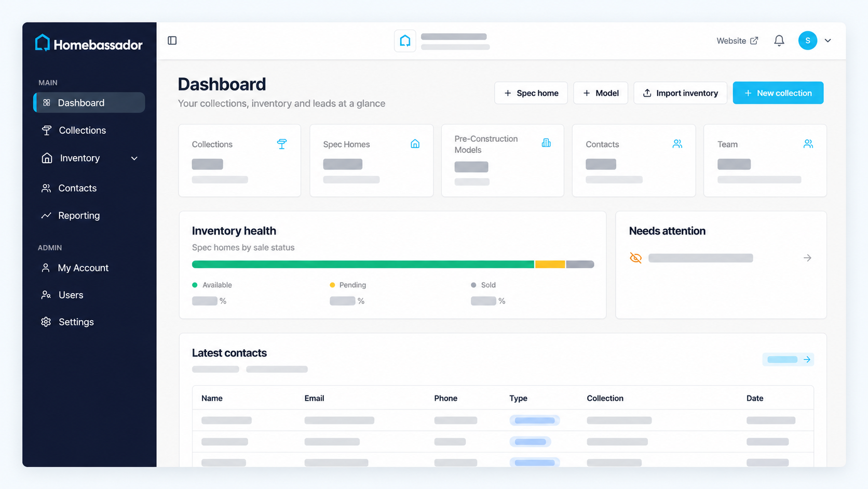Click the Settings gear icon
The width and height of the screenshot is (868, 489).
(46, 322)
